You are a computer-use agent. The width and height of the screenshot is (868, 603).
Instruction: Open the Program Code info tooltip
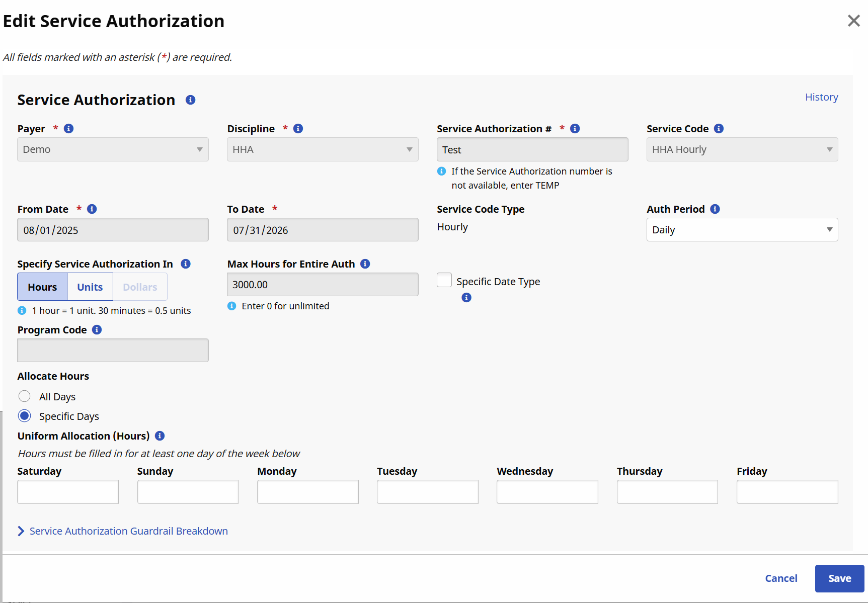[97, 330]
